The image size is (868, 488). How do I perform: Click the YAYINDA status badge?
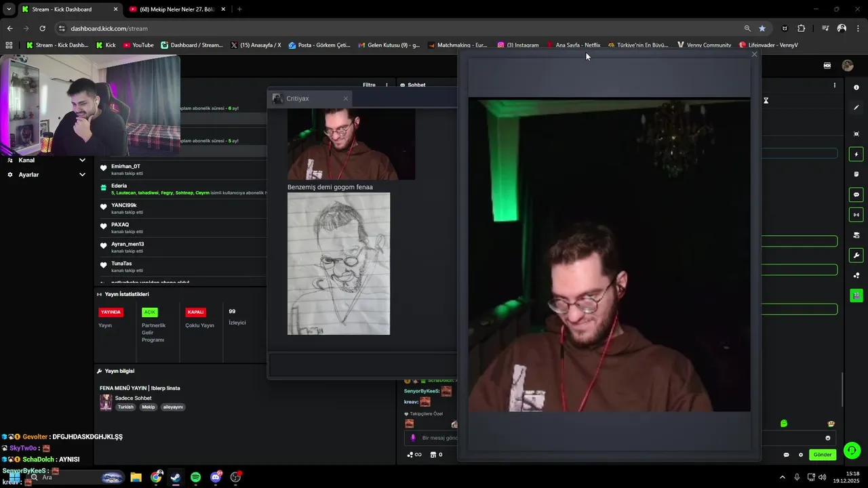point(111,312)
